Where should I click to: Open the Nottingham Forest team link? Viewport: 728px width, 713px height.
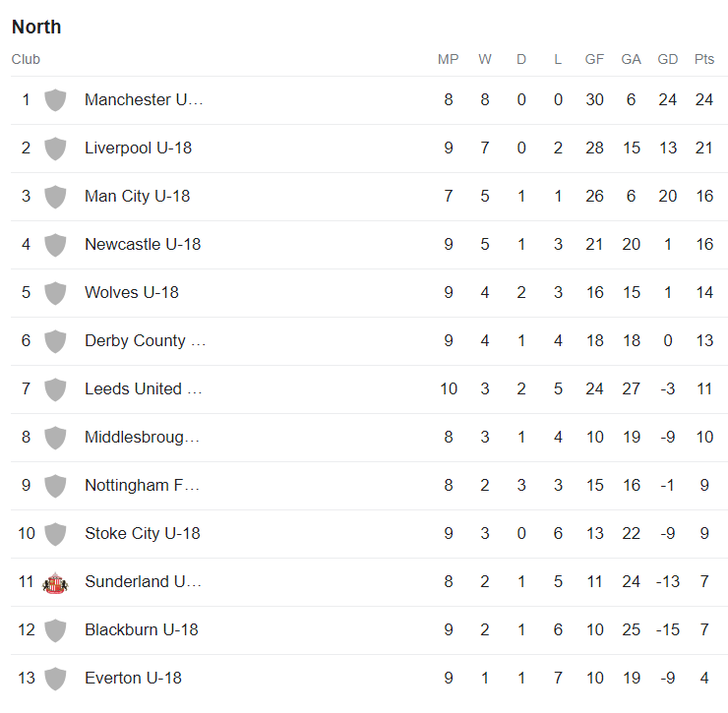[142, 486]
